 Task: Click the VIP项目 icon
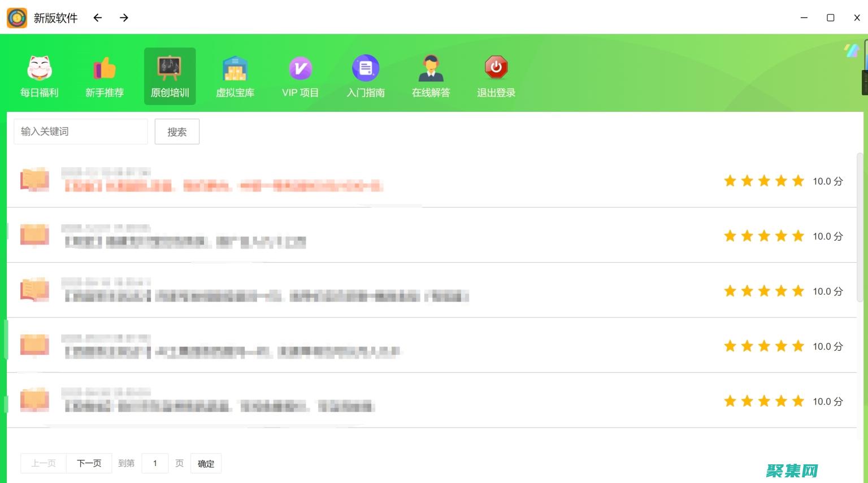click(x=300, y=67)
